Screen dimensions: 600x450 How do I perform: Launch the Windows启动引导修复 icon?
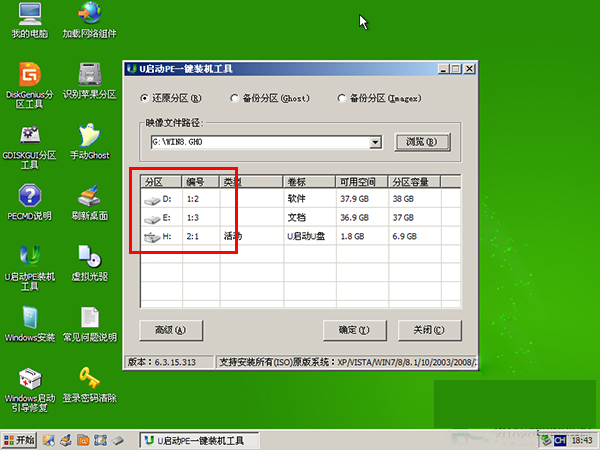pyautogui.click(x=29, y=390)
